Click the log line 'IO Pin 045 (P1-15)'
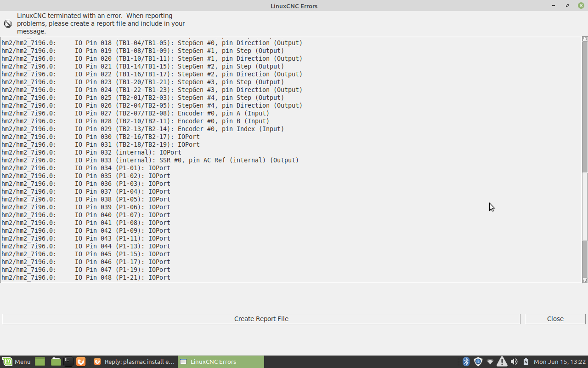588x368 pixels. [x=86, y=254]
